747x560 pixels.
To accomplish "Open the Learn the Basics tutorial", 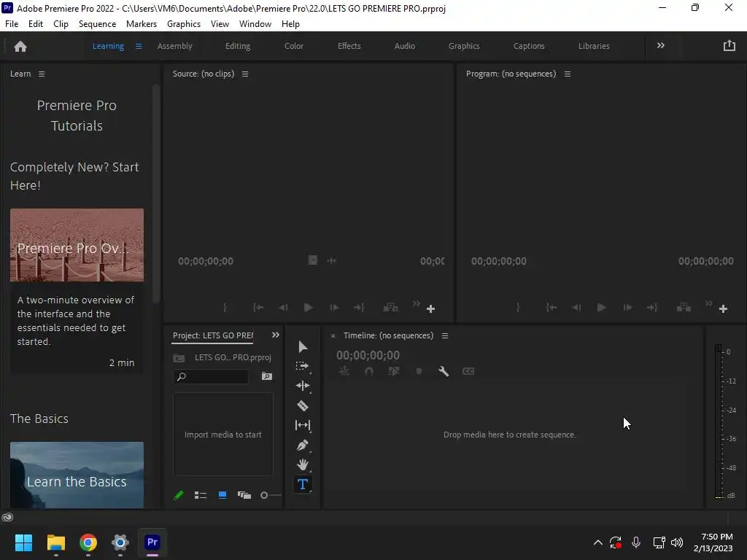I will click(77, 475).
